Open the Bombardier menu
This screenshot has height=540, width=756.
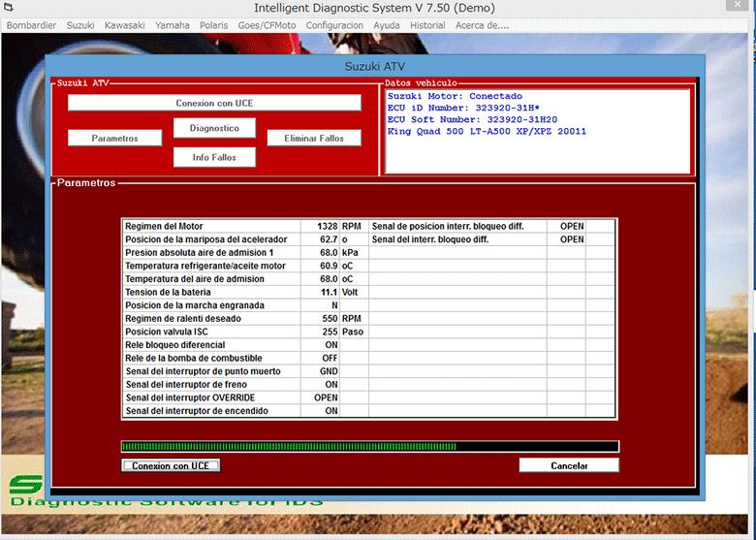[31, 25]
